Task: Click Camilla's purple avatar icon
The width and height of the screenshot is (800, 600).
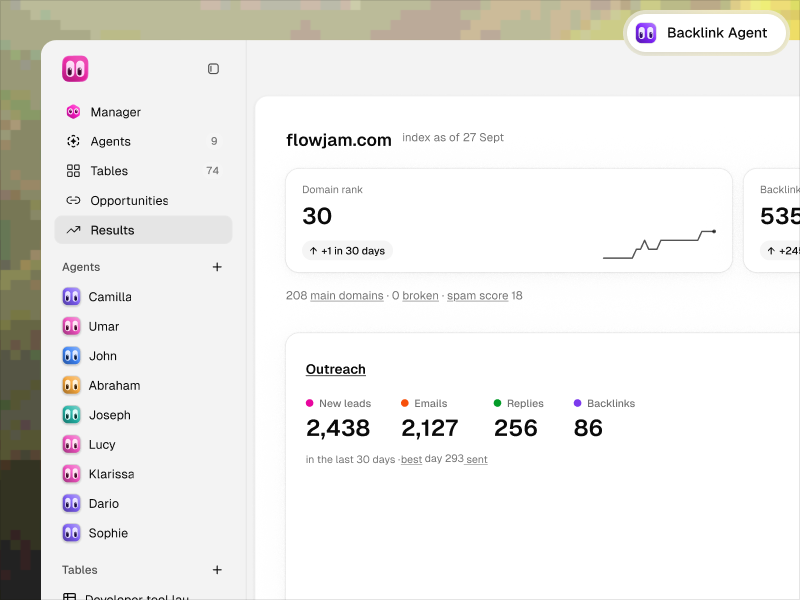Action: [71, 296]
